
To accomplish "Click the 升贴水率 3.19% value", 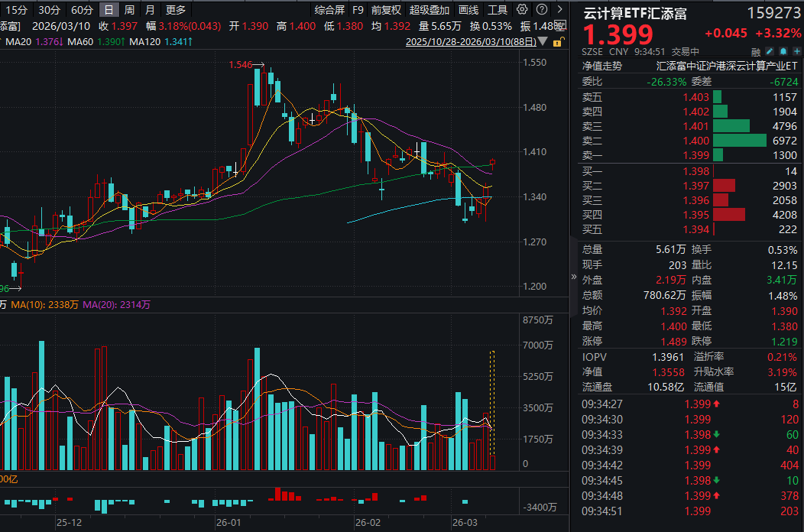I will [x=780, y=371].
